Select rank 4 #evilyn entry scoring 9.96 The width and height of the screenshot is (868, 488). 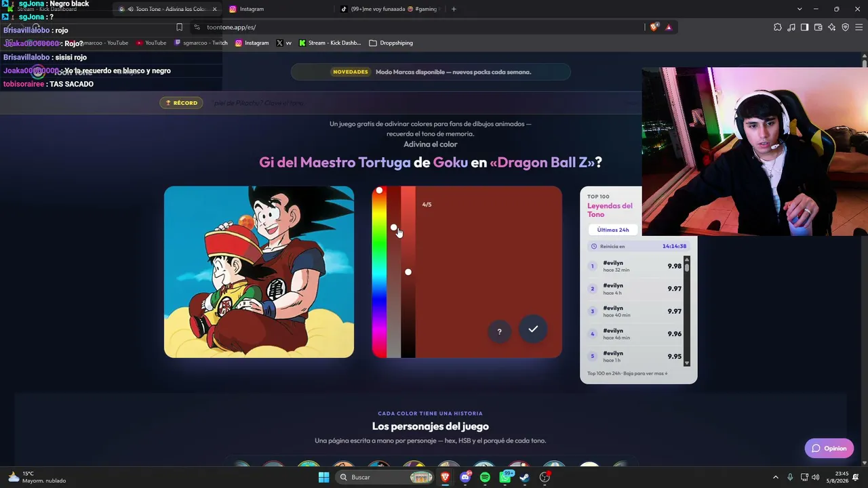pyautogui.click(x=635, y=333)
